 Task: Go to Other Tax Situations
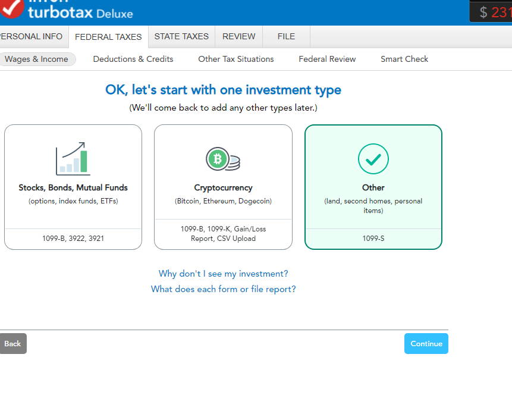[x=236, y=59]
